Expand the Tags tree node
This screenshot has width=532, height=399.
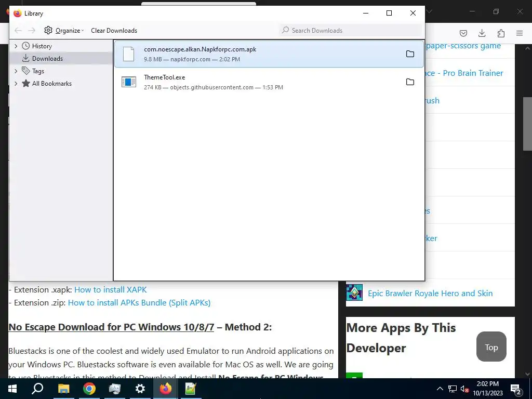[16, 71]
